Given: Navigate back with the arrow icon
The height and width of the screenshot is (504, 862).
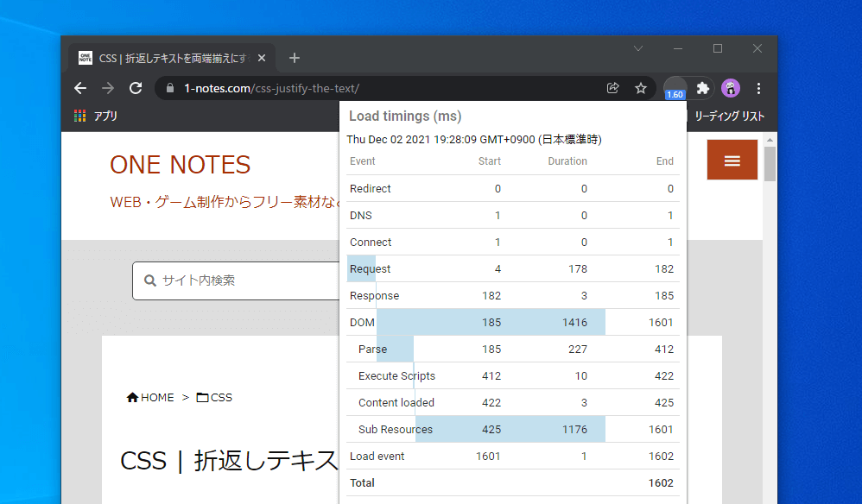Looking at the screenshot, I should point(80,87).
